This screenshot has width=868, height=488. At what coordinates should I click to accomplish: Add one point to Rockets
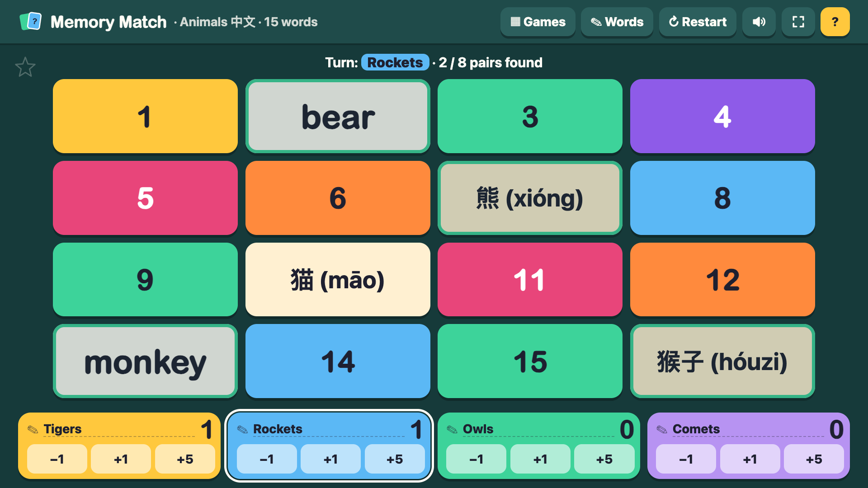330,459
